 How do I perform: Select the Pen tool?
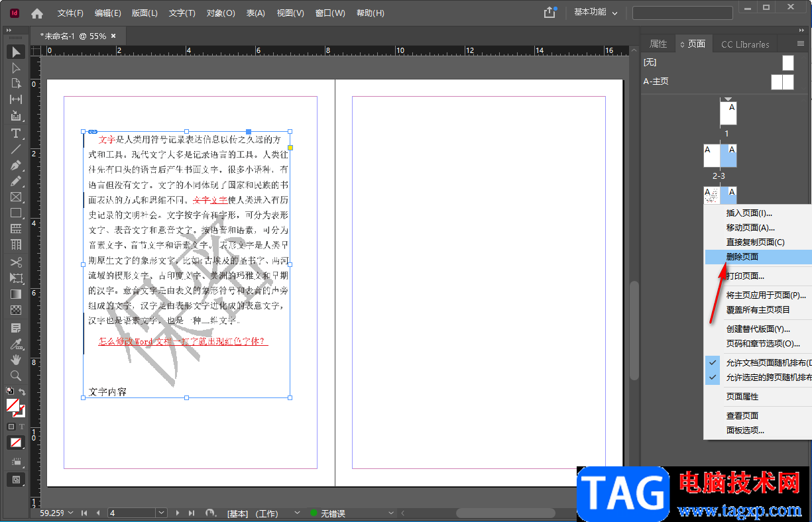(x=16, y=165)
